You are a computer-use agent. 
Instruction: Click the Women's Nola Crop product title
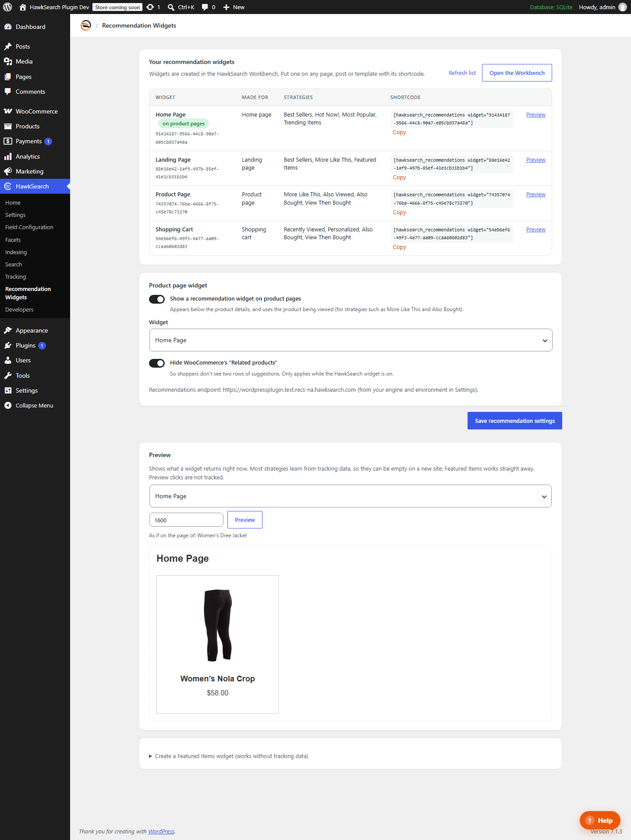coord(218,678)
